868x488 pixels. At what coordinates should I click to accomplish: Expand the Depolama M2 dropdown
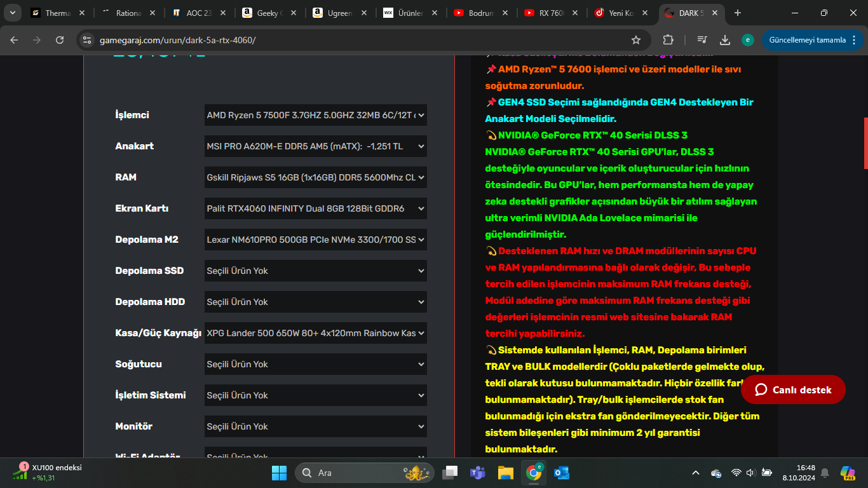pyautogui.click(x=316, y=240)
